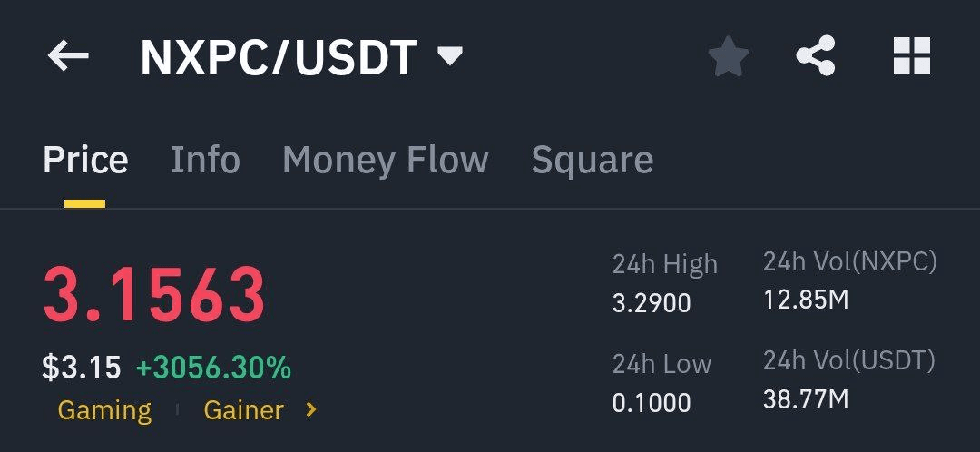Select the NXPC/USDT pair title
Screen dimensions: 980x452
(x=279, y=58)
